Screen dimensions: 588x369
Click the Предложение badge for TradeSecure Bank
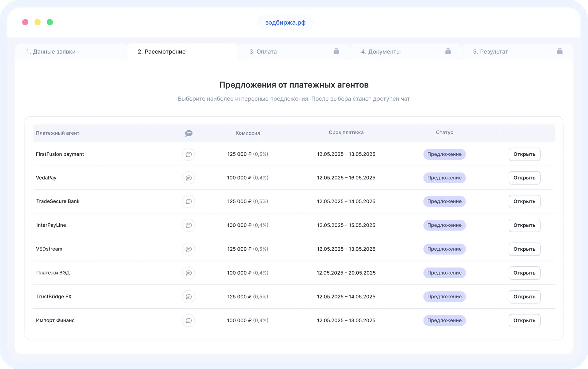coord(444,201)
